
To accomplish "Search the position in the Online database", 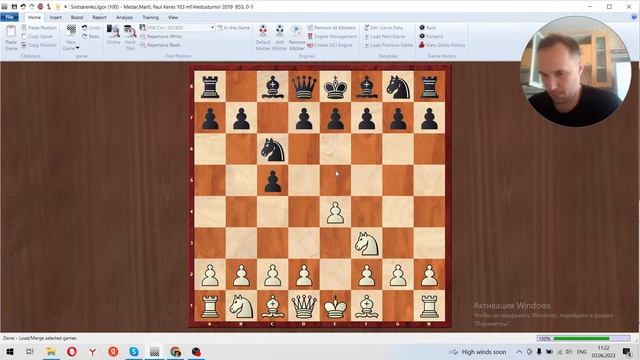I will coord(113,34).
